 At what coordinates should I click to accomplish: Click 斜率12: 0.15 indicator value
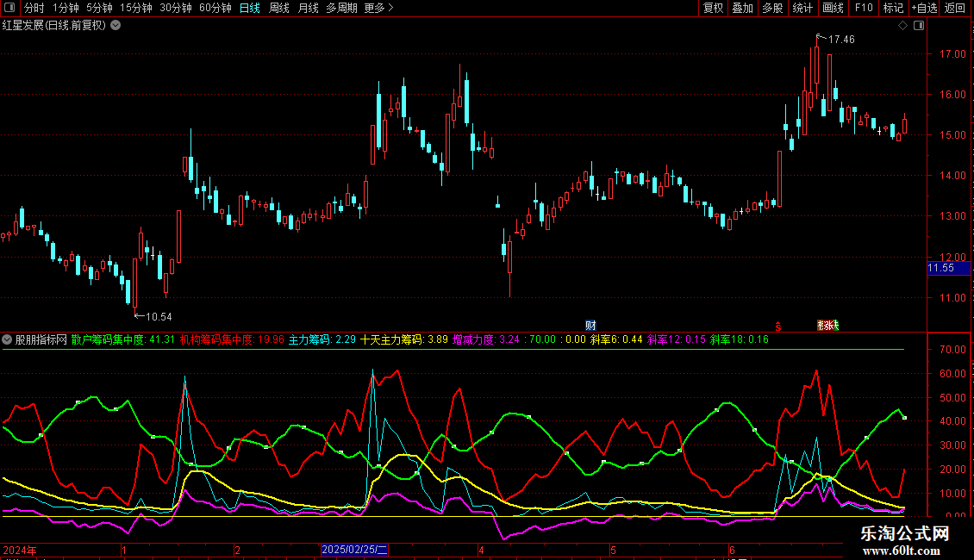[677, 339]
